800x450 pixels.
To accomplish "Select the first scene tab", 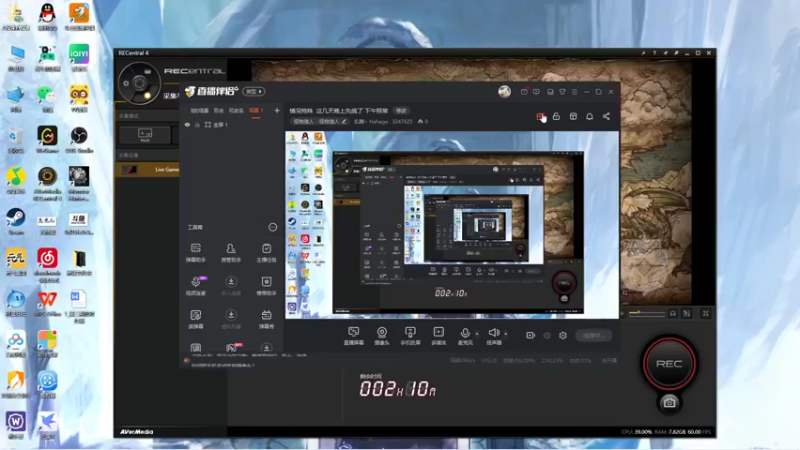I will [199, 110].
